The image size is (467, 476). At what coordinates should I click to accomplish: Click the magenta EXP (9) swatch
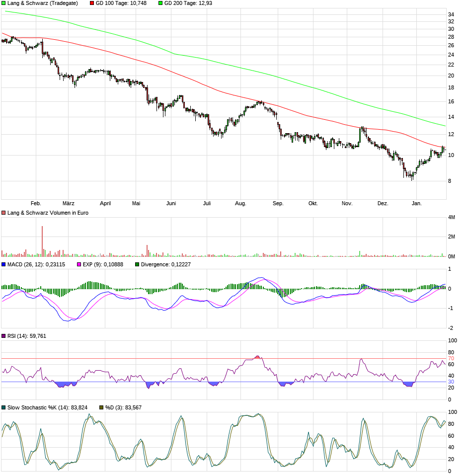coord(79,265)
